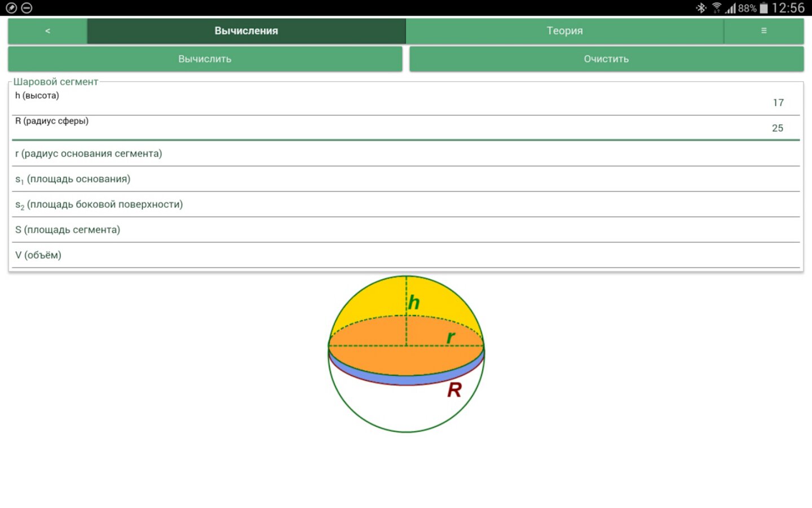812x508 pixels.
Task: Edit the h (высота) input field
Action: (x=406, y=102)
